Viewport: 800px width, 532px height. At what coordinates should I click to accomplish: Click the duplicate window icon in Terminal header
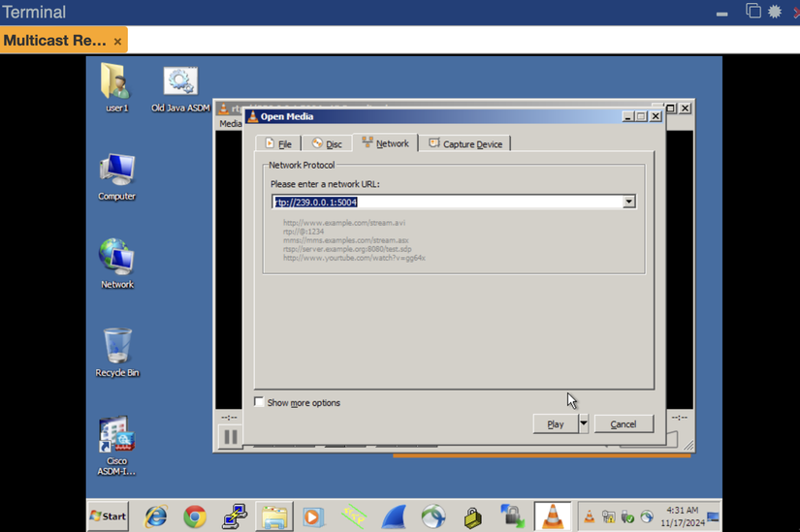[x=753, y=11]
